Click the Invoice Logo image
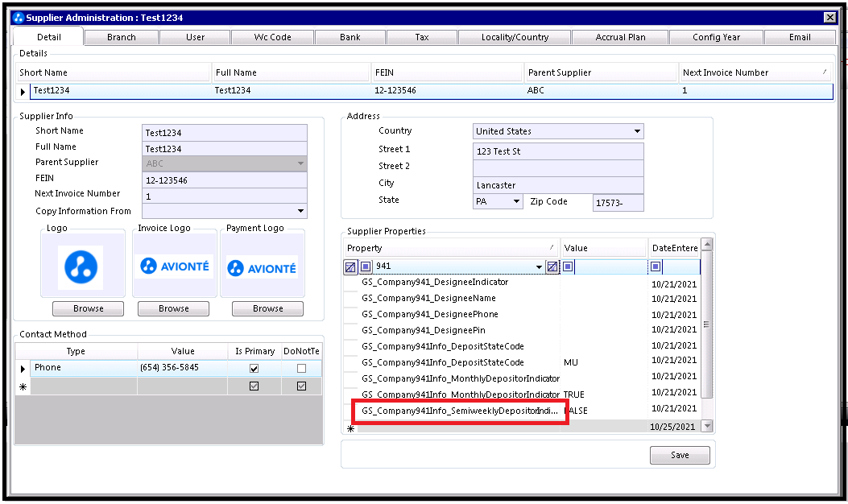 [x=174, y=266]
